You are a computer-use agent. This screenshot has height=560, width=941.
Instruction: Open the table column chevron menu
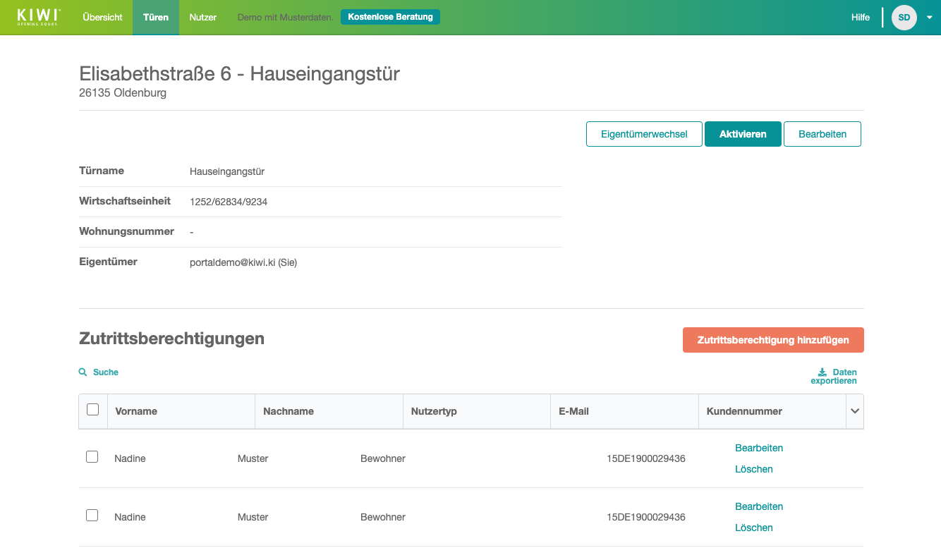pos(855,411)
